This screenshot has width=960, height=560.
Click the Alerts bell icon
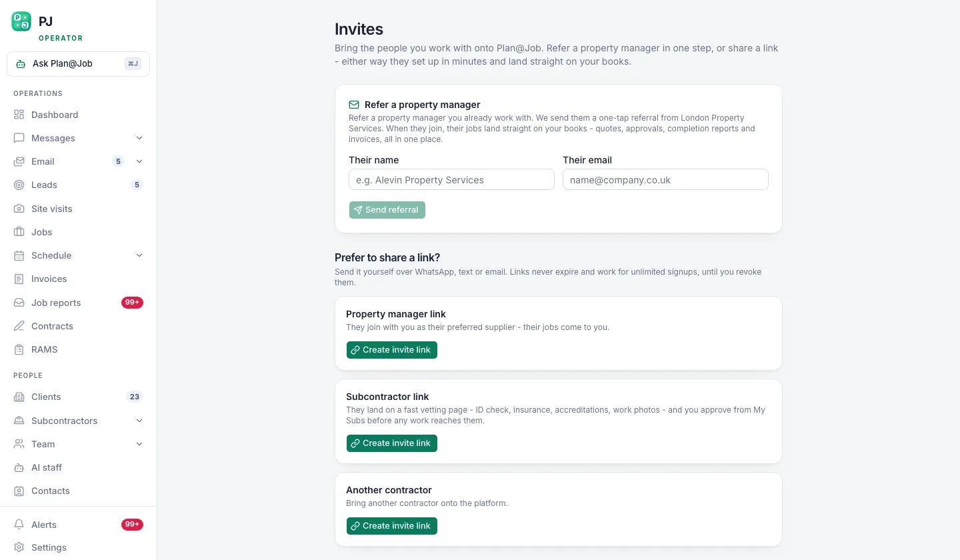[x=19, y=525]
